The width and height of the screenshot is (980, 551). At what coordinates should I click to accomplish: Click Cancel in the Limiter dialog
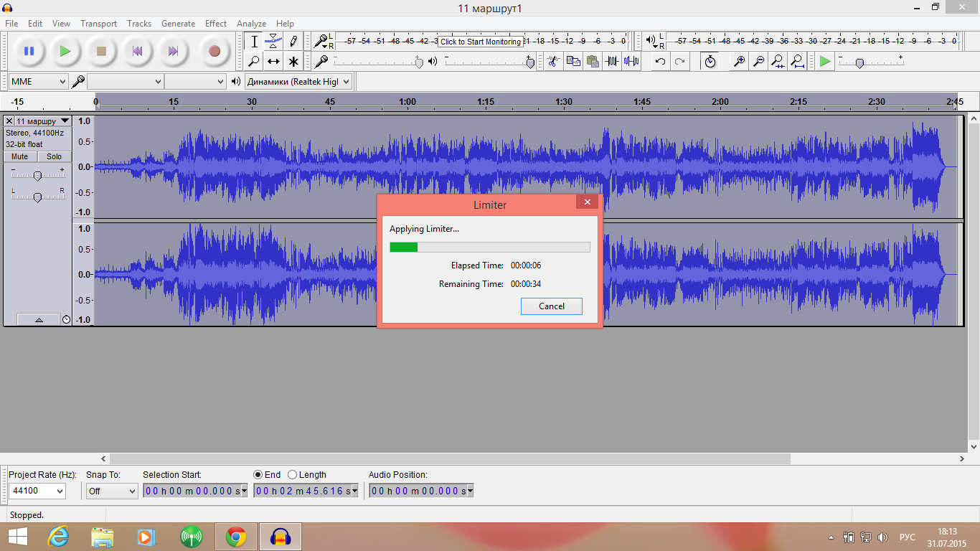tap(552, 306)
